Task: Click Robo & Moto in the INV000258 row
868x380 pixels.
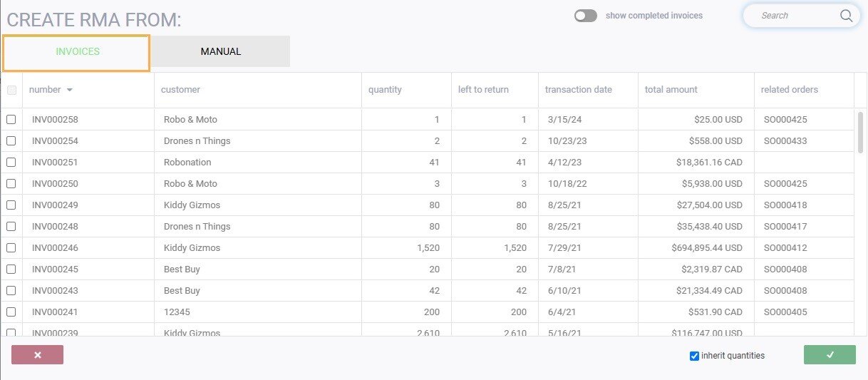Action: (190, 120)
